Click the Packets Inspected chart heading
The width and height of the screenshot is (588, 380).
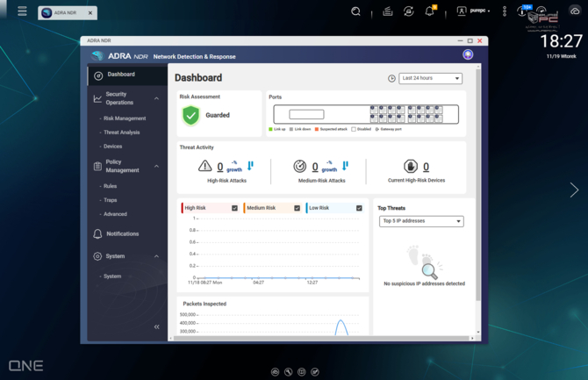pyautogui.click(x=204, y=304)
